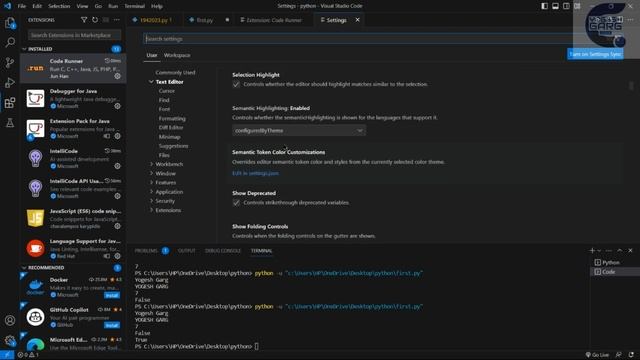Refresh the extensions list
Image resolution: width=640 pixels, height=360 pixels.
(95, 20)
